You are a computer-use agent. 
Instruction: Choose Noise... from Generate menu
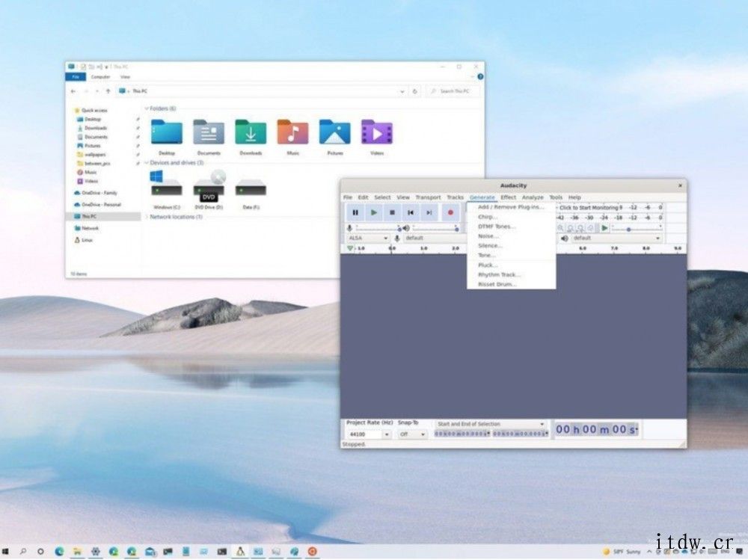click(x=511, y=236)
